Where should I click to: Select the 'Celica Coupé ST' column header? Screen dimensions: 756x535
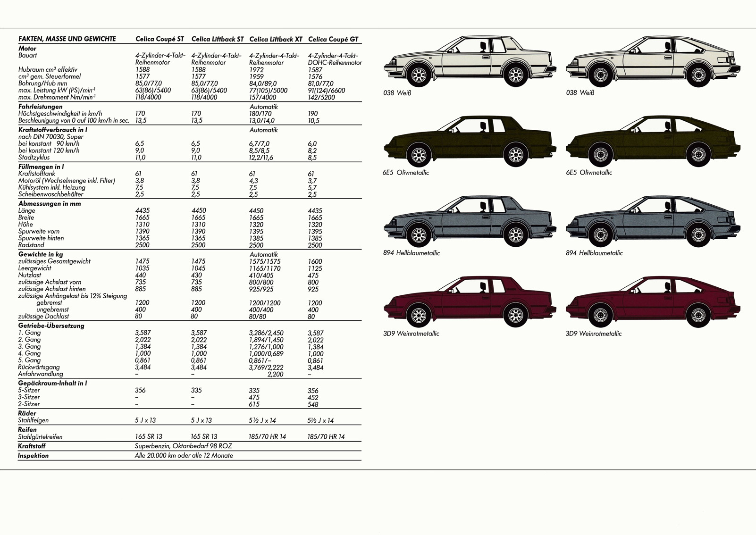(x=160, y=39)
